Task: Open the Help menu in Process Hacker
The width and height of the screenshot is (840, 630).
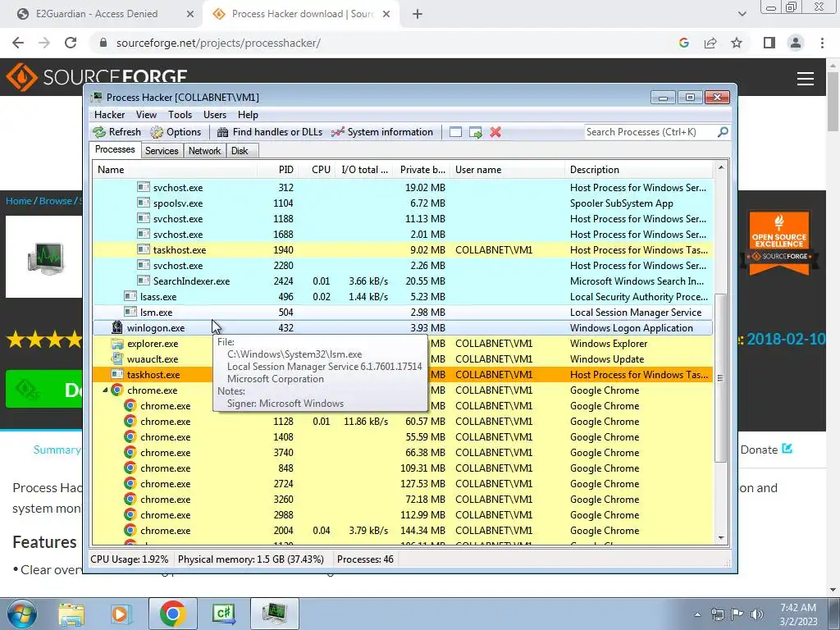Action: (x=248, y=115)
